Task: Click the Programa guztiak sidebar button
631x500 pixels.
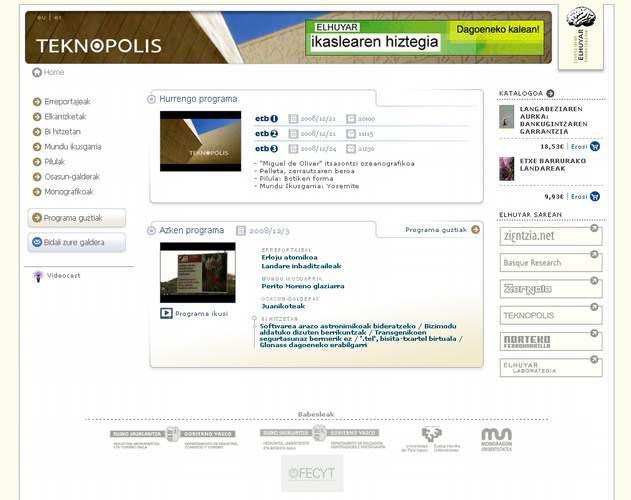Action: tap(76, 218)
